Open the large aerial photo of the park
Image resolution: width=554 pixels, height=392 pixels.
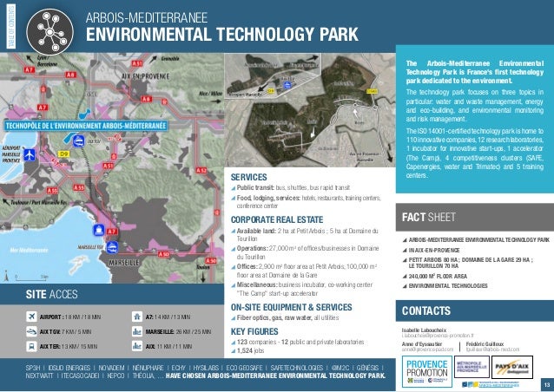point(310,110)
